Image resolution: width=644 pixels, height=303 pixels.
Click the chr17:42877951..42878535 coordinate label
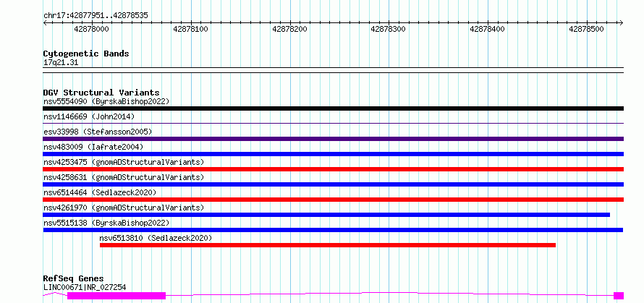pyautogui.click(x=96, y=16)
